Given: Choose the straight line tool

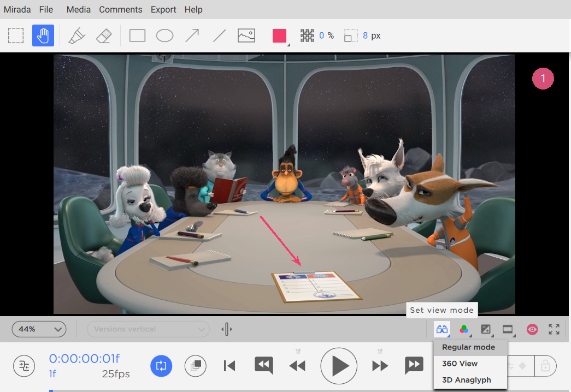Looking at the screenshot, I should (x=219, y=35).
